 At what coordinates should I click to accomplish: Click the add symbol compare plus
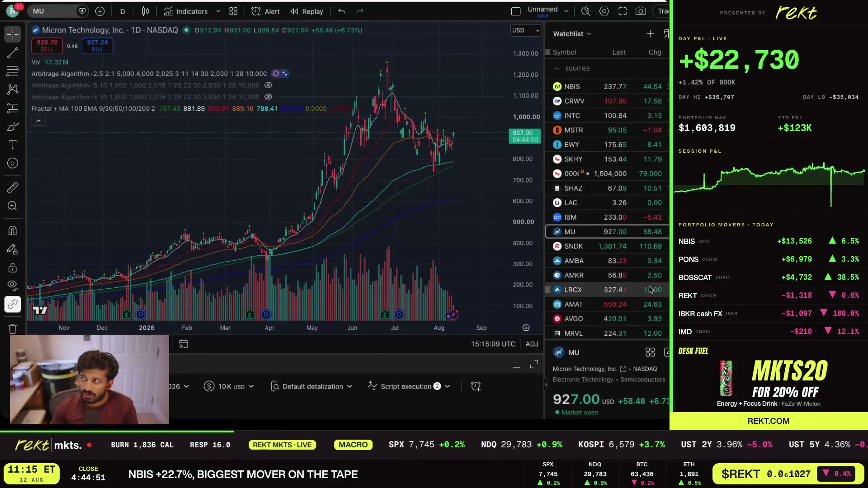point(100,11)
